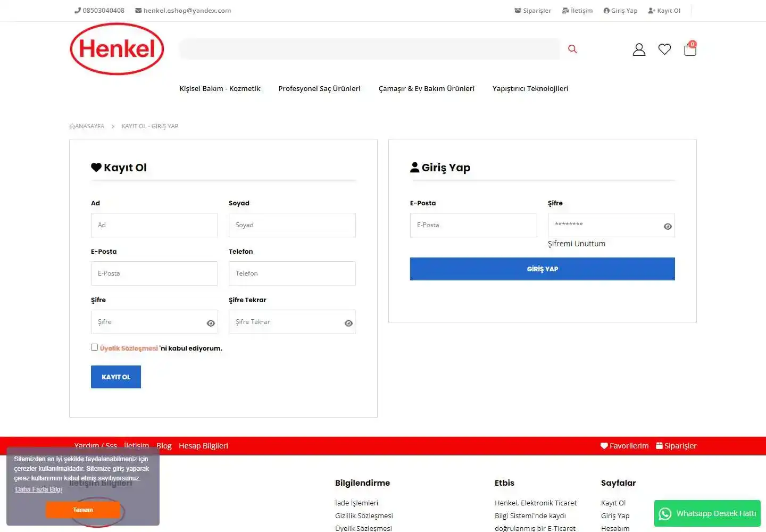Click the Bilgilendirme footer heading
Image resolution: width=766 pixels, height=532 pixels.
click(362, 483)
